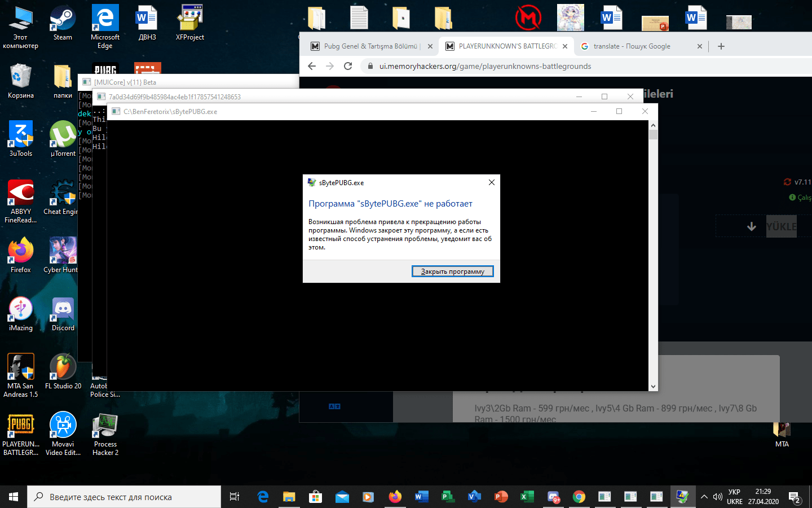
Task: Open the ДВН3 Word document on the desktop
Action: [147, 23]
